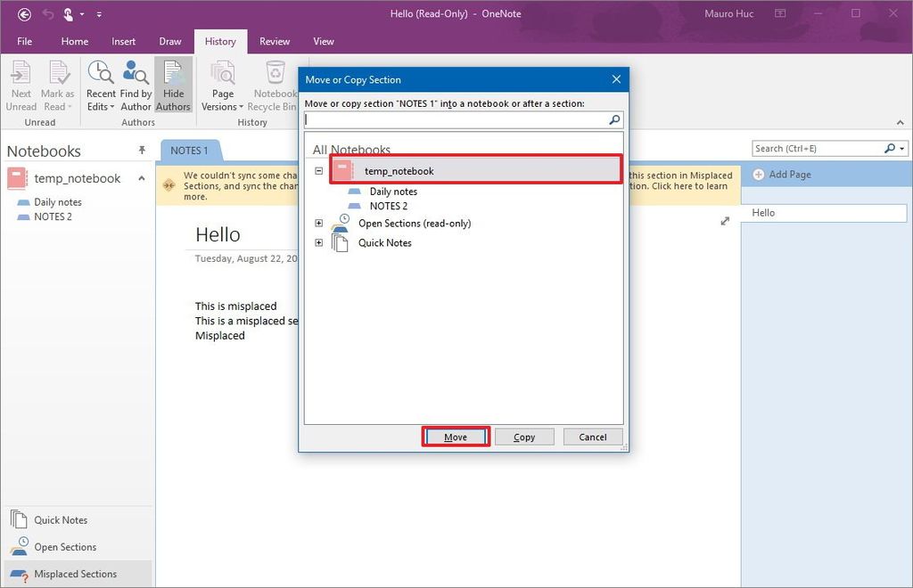This screenshot has height=588, width=913.
Task: Select the NOTES 1 section tab
Action: (x=190, y=150)
